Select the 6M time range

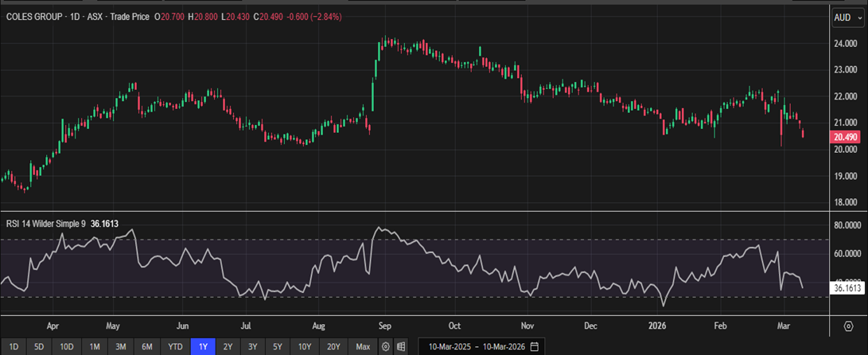pos(147,347)
